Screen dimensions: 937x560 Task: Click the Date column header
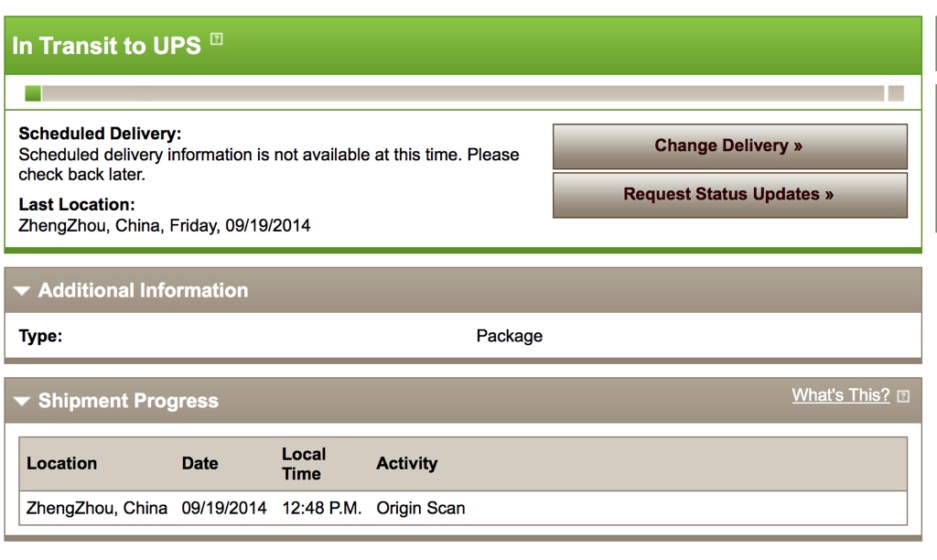click(199, 463)
